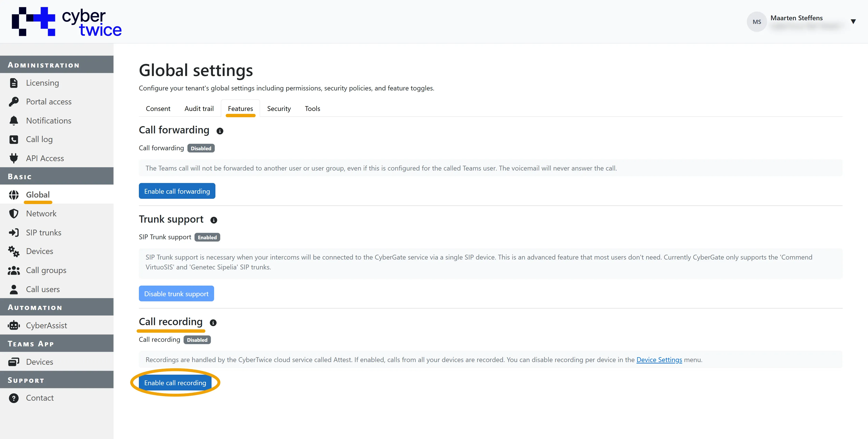
Task: Show the Call forwarding info icon
Action: pos(220,131)
